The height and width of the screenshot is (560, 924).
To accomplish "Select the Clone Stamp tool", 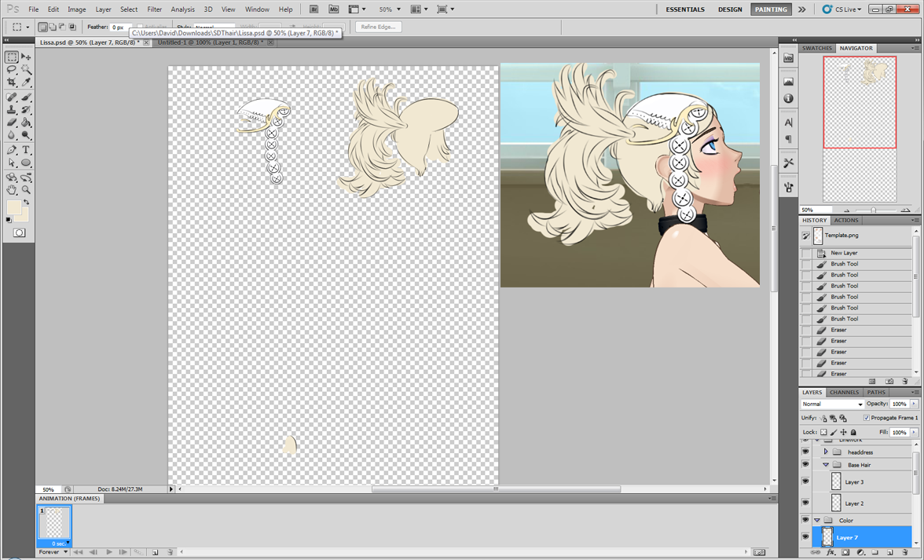I will coord(12,110).
